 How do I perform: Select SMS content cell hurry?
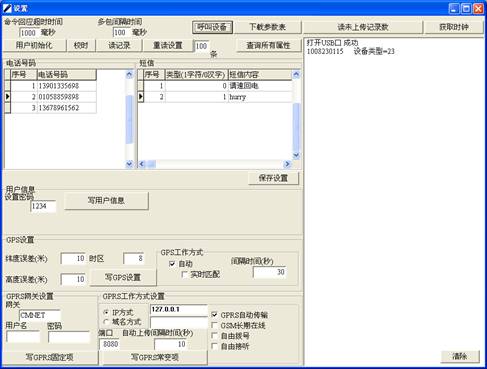260,97
